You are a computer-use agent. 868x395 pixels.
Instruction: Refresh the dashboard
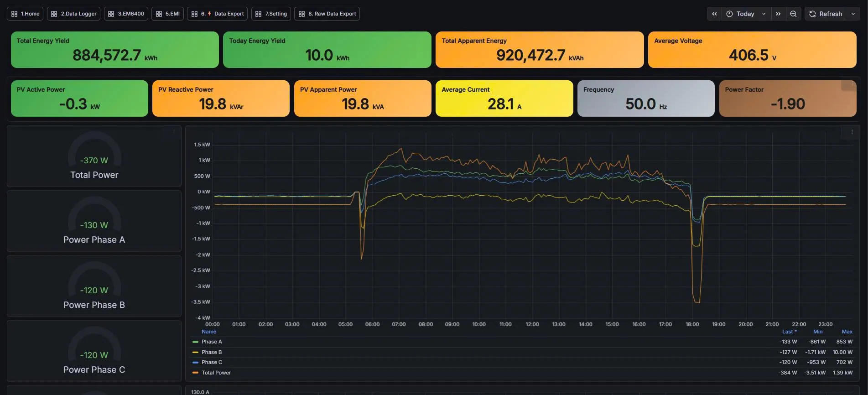pos(826,14)
